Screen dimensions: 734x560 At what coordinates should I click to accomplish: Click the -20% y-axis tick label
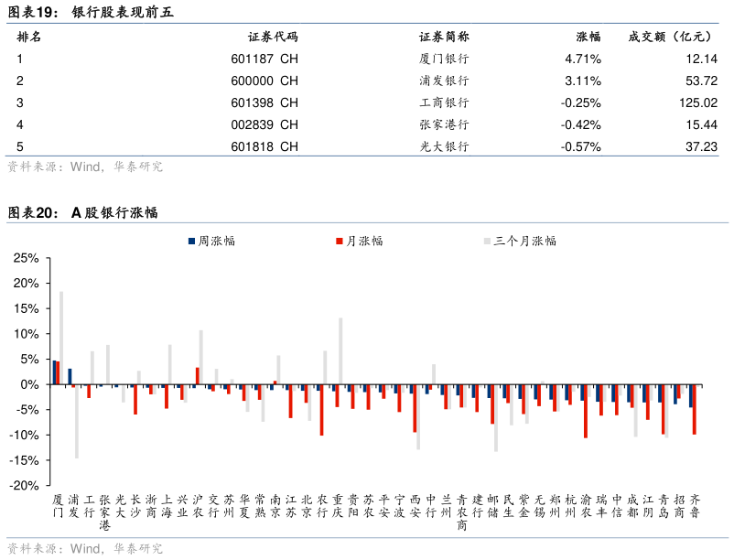point(23,485)
